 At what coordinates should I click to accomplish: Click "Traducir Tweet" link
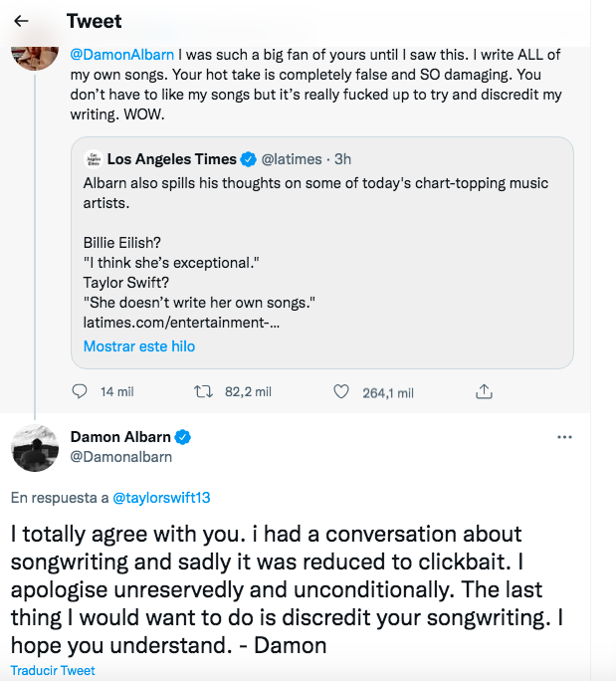tap(53, 670)
